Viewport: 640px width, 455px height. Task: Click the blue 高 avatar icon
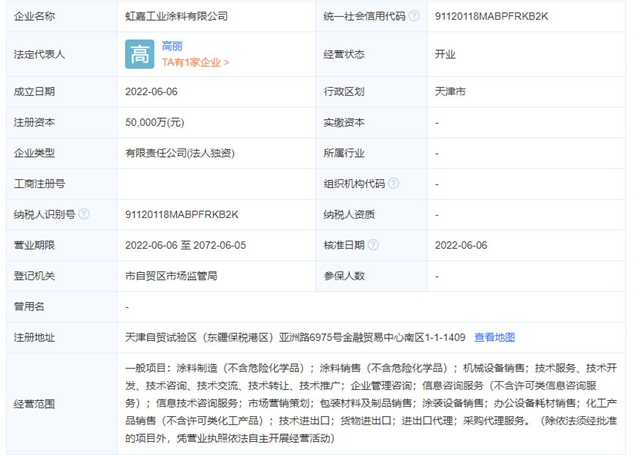tap(139, 54)
